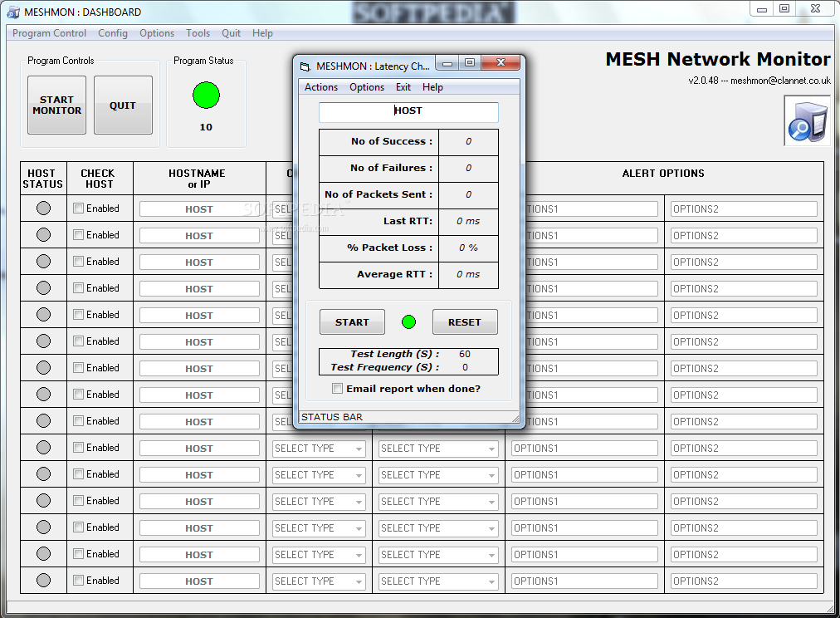
Task: Click the meshmon@clannet.co.uk version text
Action: (759, 81)
